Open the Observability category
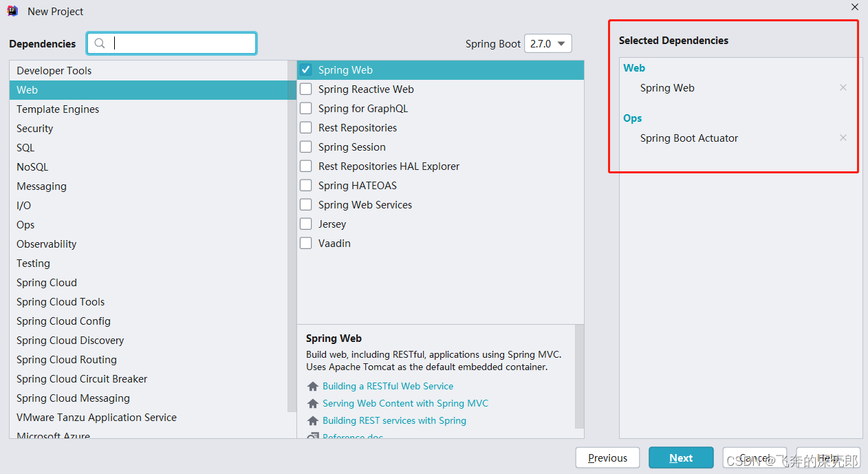This screenshot has width=868, height=474. click(x=149, y=244)
